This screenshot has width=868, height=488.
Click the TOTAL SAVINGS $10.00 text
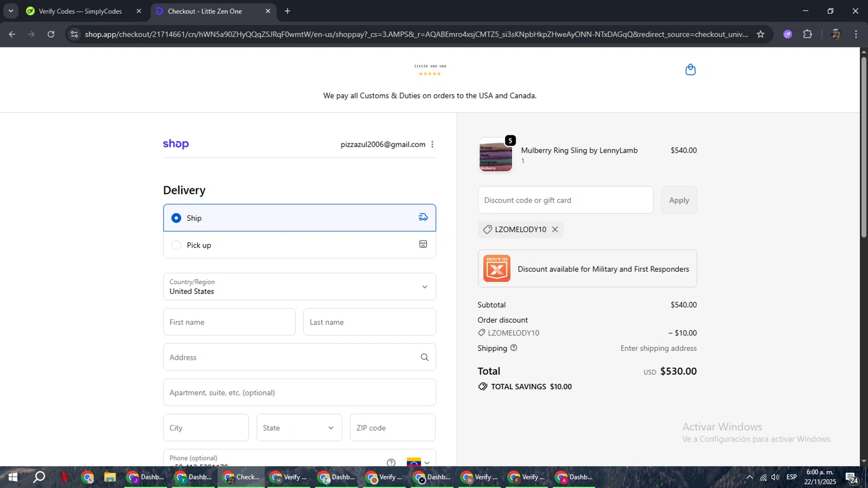coord(531,387)
